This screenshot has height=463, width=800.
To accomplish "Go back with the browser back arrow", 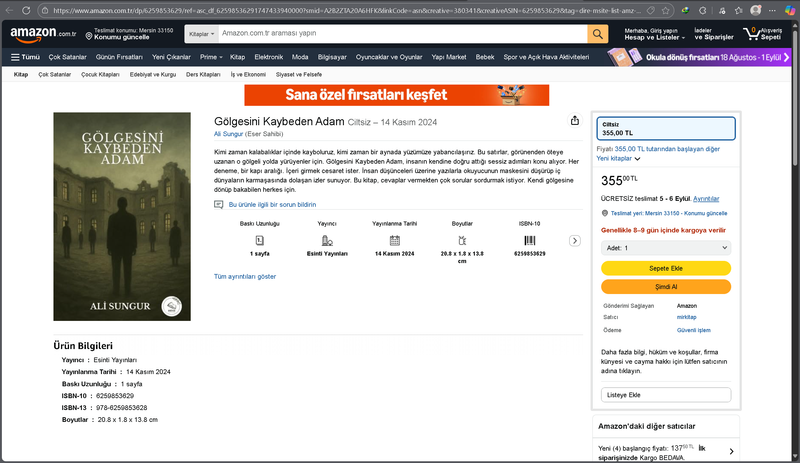I will [x=10, y=10].
